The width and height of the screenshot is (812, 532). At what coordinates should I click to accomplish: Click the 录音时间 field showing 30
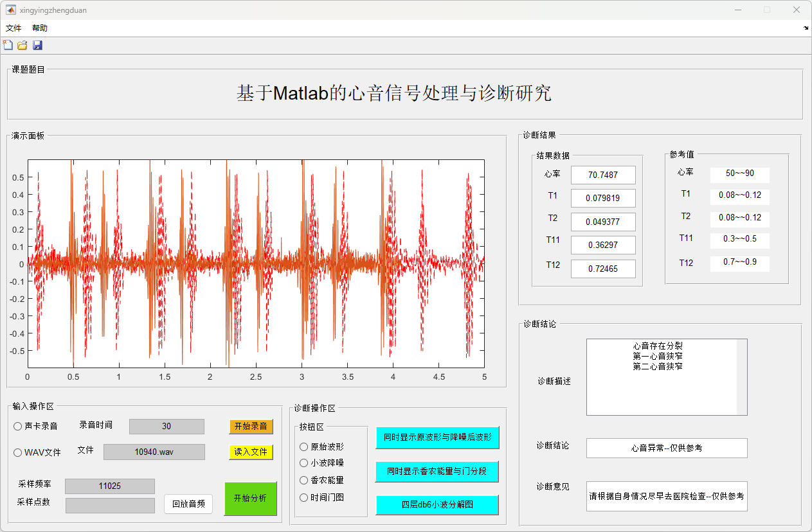pyautogui.click(x=167, y=427)
